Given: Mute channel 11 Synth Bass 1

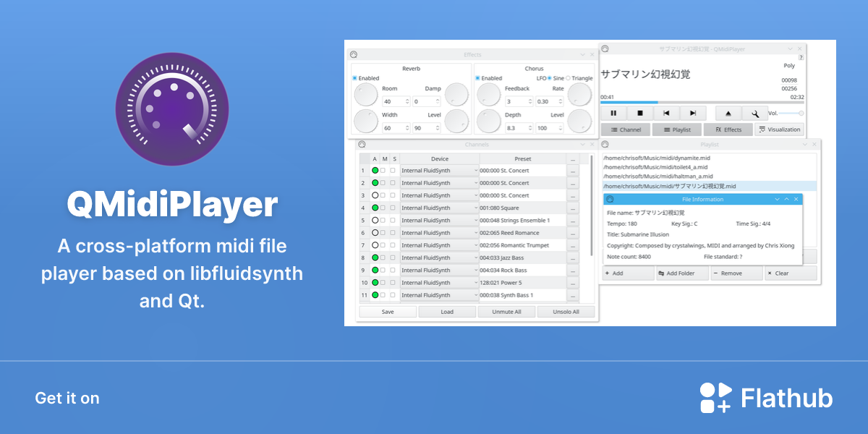Looking at the screenshot, I should point(384,295).
